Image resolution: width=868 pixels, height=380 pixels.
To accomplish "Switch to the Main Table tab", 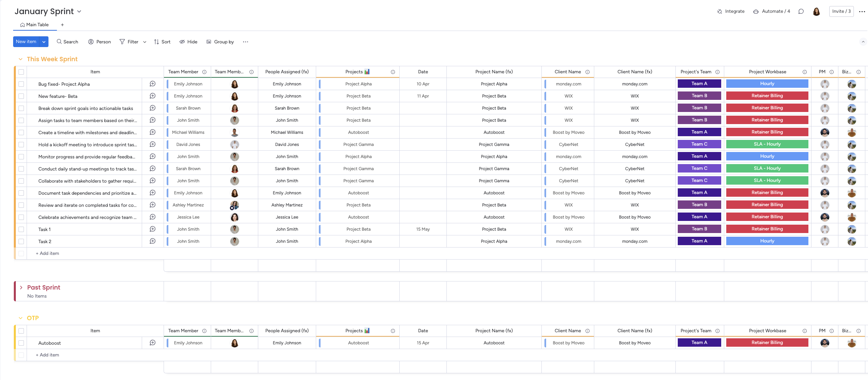I will pyautogui.click(x=34, y=25).
